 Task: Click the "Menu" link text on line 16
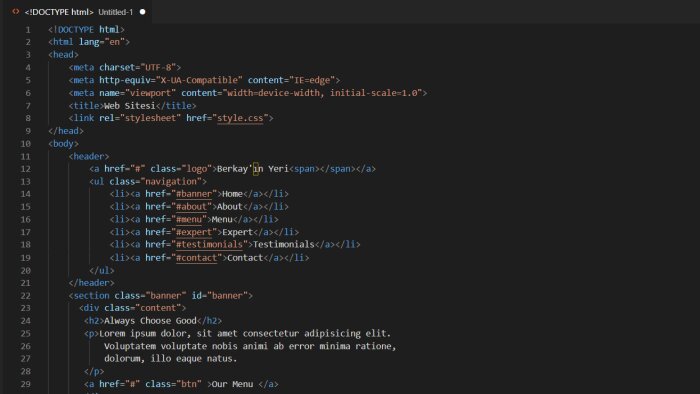[222, 219]
